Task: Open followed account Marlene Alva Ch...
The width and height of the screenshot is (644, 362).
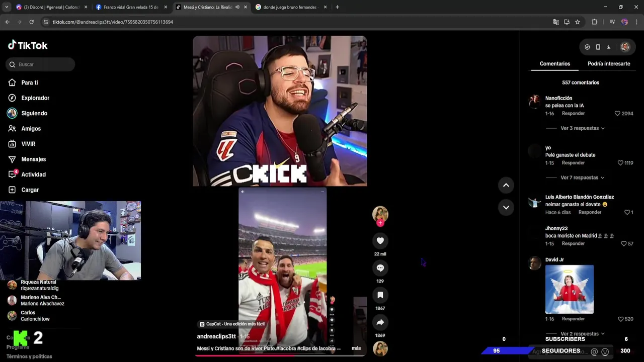Action: pyautogui.click(x=42, y=301)
